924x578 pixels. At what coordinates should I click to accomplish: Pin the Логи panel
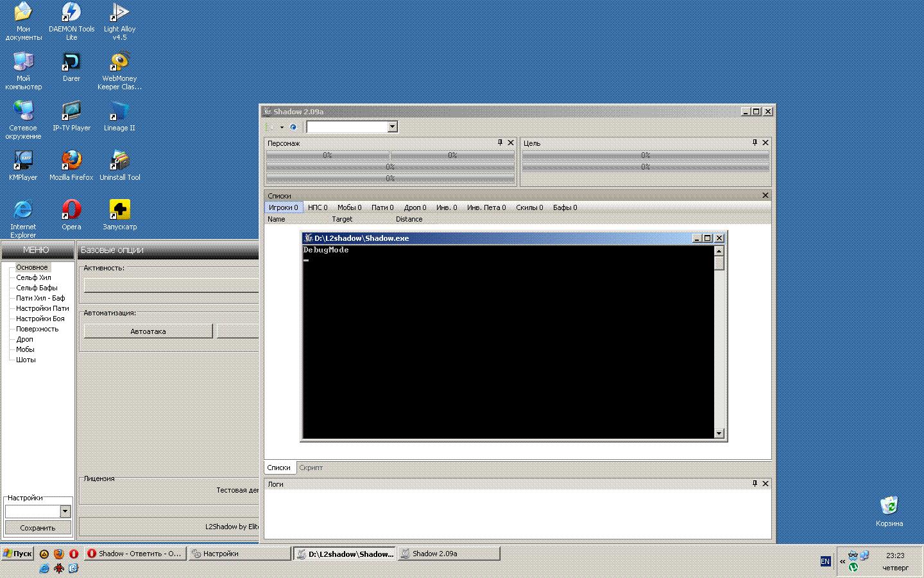[755, 484]
